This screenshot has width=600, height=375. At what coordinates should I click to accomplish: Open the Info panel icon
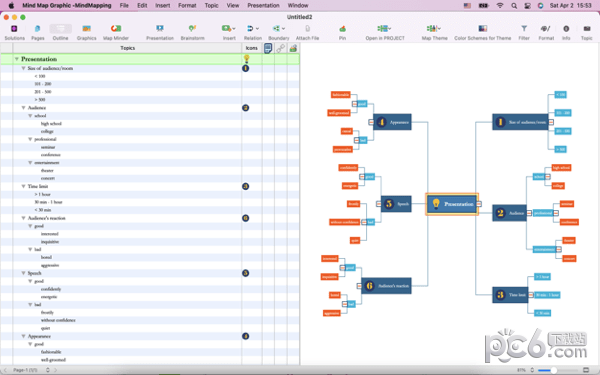(566, 29)
